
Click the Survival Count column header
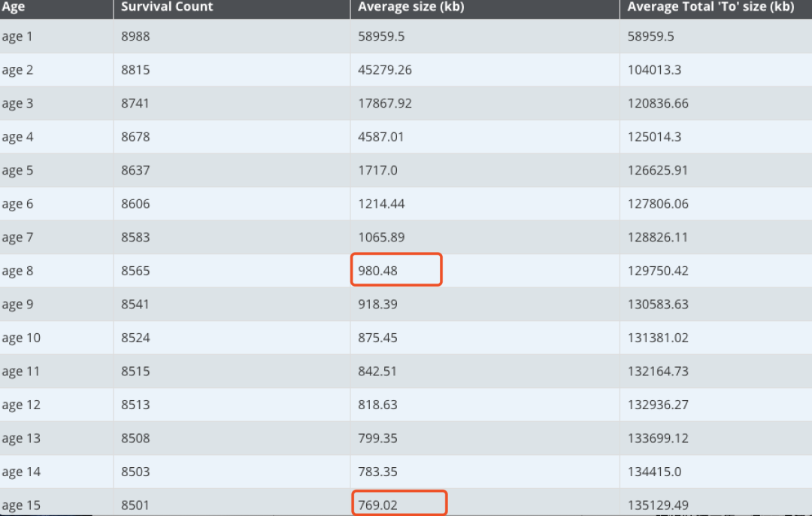click(167, 7)
